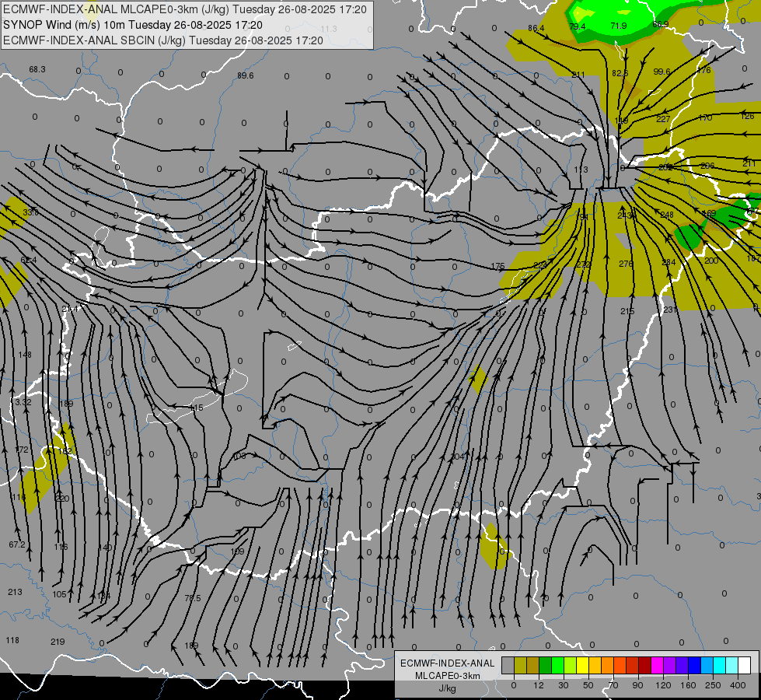Select the sky blue swatch left of 250
The width and height of the screenshot is (761, 700).
click(x=707, y=665)
